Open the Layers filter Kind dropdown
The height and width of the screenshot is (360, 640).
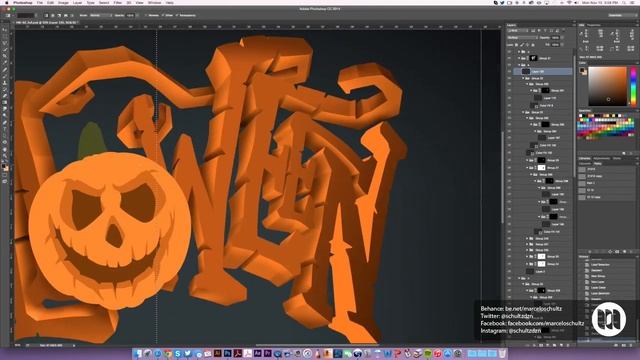click(518, 31)
